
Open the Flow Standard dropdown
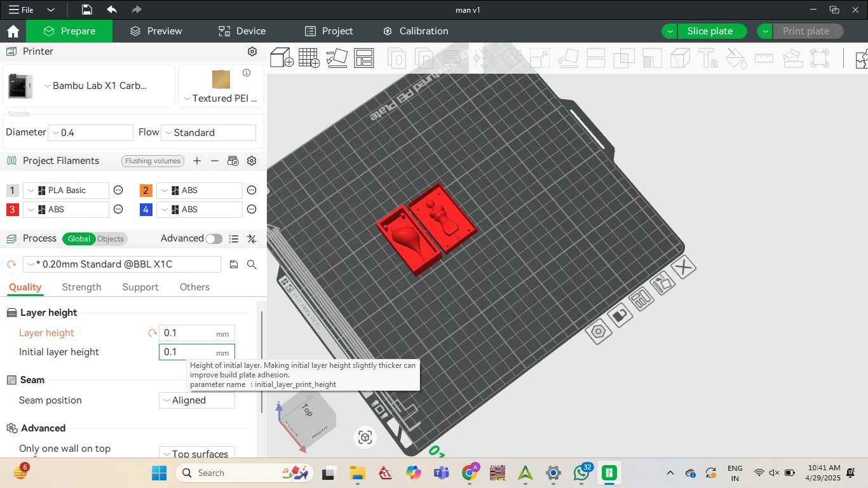(208, 133)
